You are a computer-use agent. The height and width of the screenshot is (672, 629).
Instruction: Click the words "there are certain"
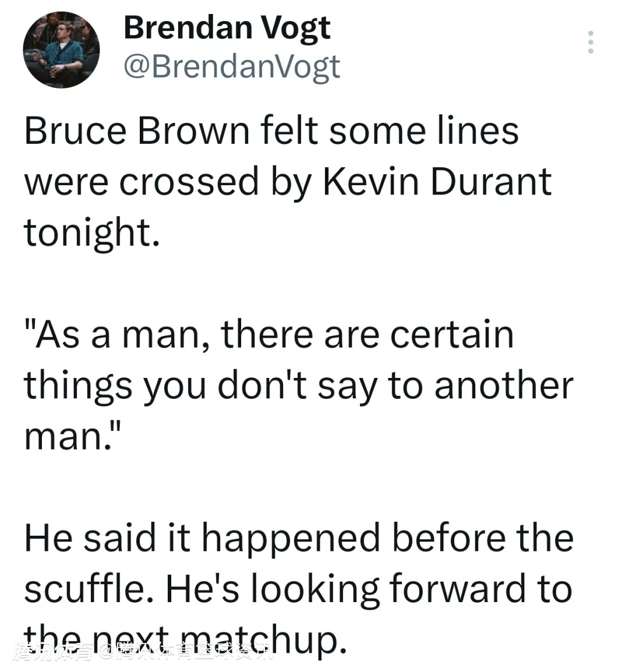pos(367,334)
